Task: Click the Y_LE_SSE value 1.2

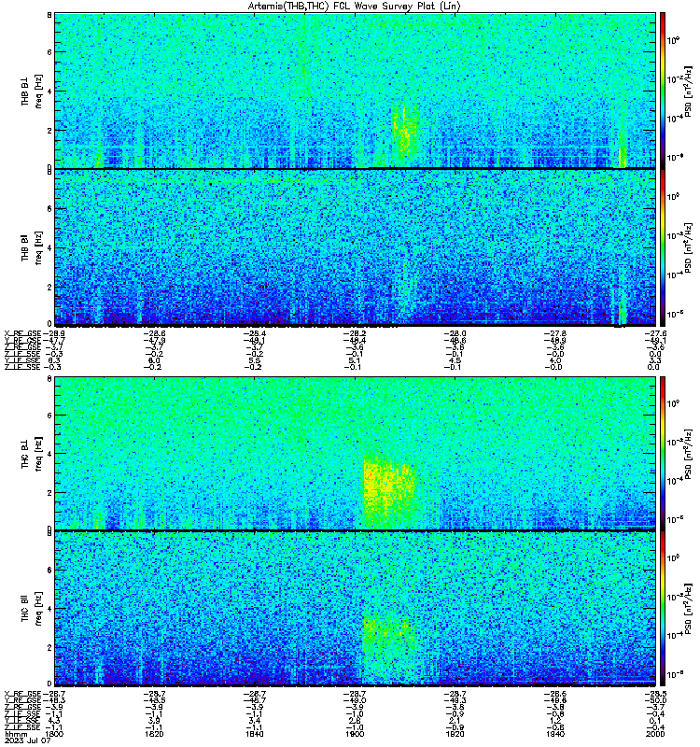Action: coord(555,721)
